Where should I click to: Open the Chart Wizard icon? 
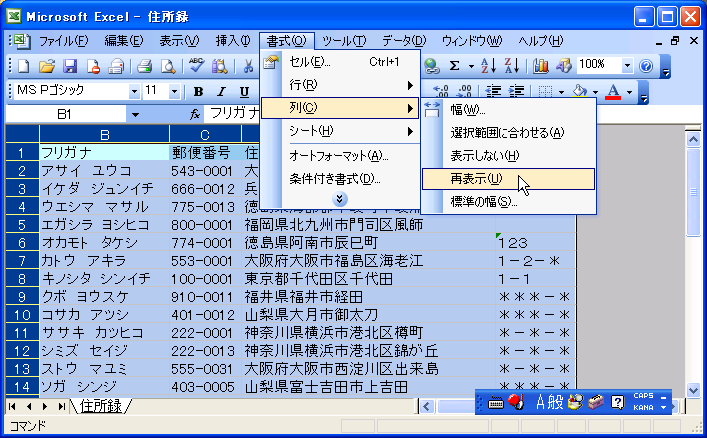coord(540,66)
